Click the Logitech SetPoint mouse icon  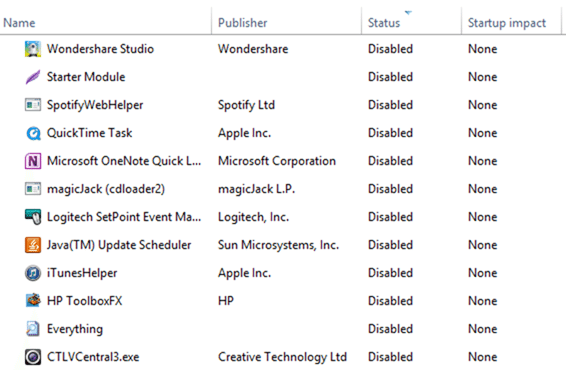pyautogui.click(x=32, y=217)
